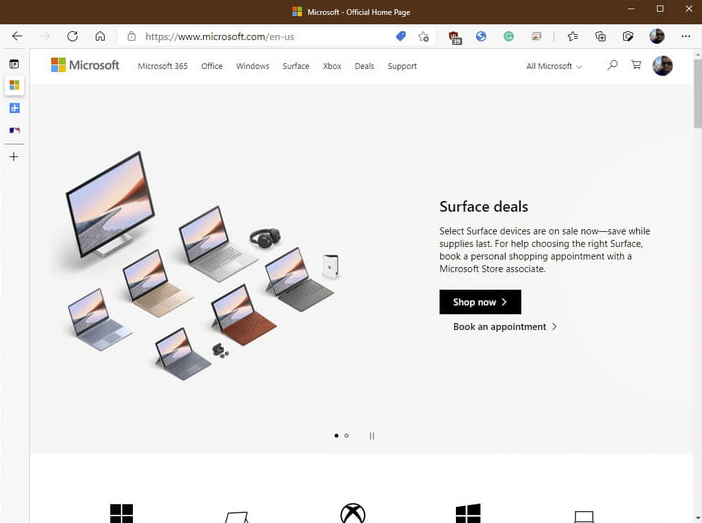Click the address bar URL
The image size is (702, 523).
click(219, 37)
